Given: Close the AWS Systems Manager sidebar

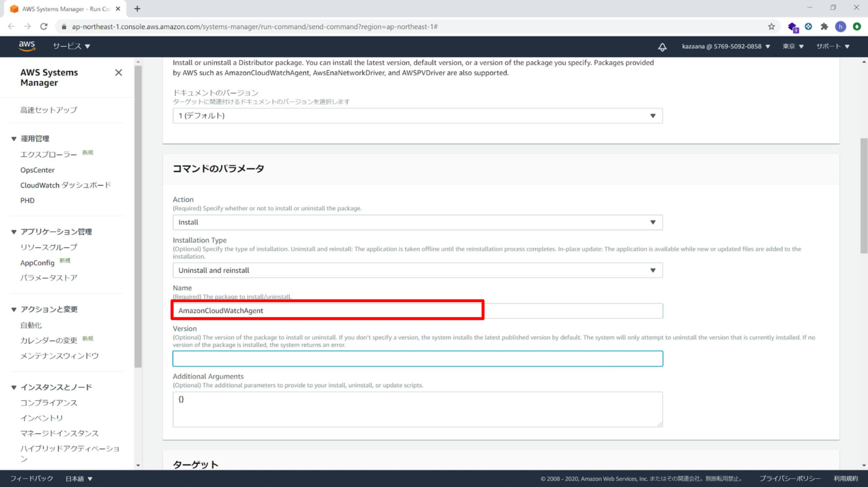Looking at the screenshot, I should (119, 72).
